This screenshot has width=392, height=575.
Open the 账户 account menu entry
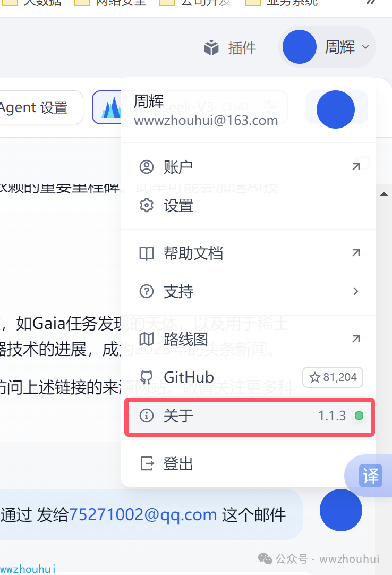(x=249, y=167)
